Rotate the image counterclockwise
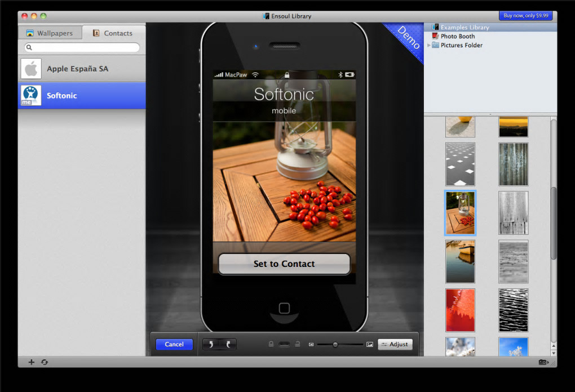Image resolution: width=575 pixels, height=392 pixels. click(x=211, y=344)
